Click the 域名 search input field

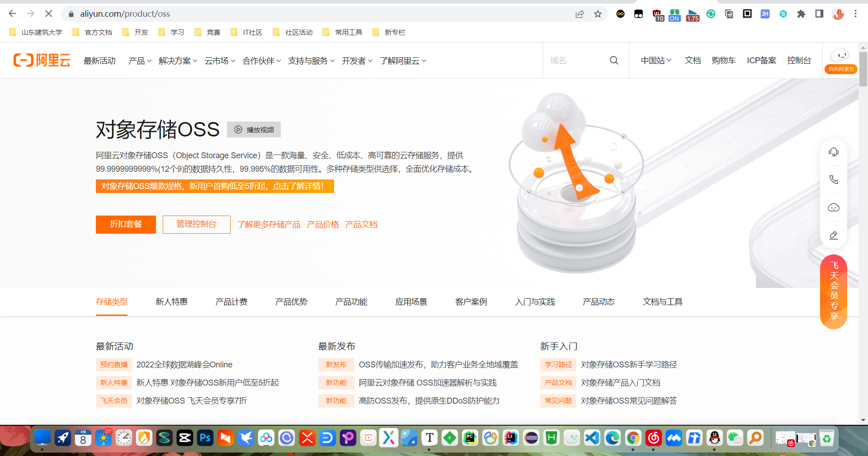click(x=574, y=60)
